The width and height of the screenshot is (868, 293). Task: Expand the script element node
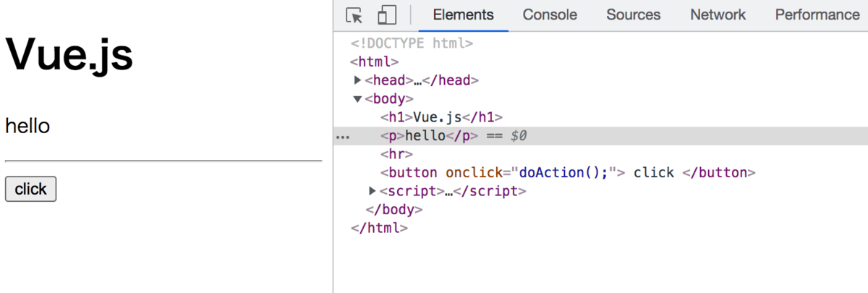pos(373,191)
